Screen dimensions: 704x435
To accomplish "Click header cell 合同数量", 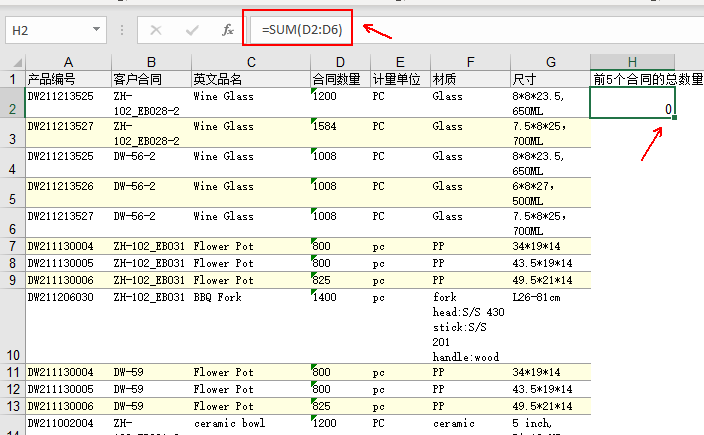I will click(x=340, y=79).
